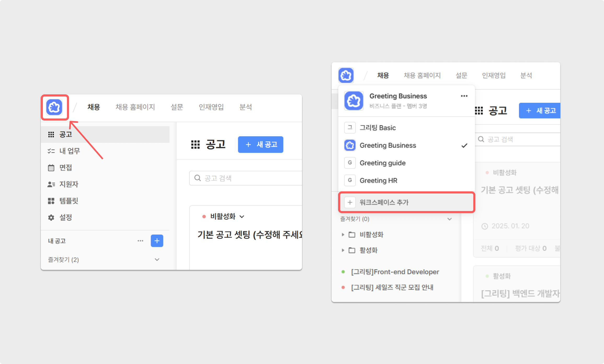Open the 비활성화 status dropdown on posting card
Screen dimensions: 604x364
click(x=226, y=217)
